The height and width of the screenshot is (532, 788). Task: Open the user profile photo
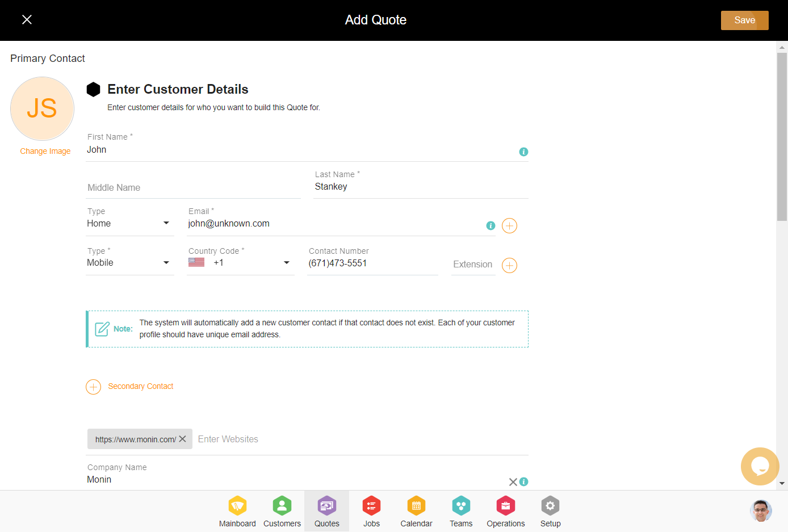(x=761, y=511)
